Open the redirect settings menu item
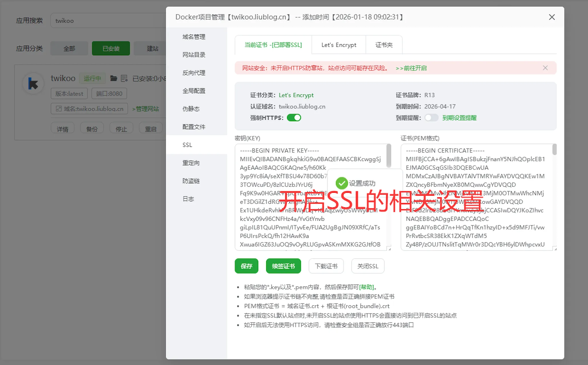This screenshot has height=365, width=588. 191,163
